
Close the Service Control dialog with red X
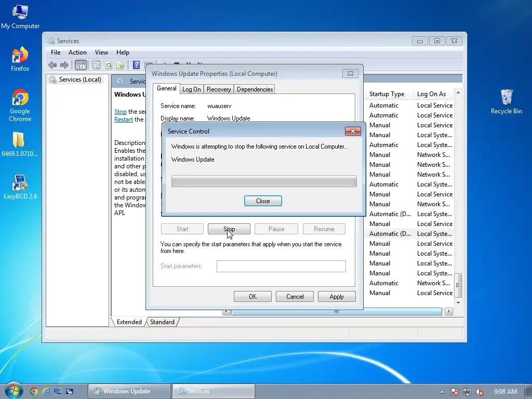[353, 131]
